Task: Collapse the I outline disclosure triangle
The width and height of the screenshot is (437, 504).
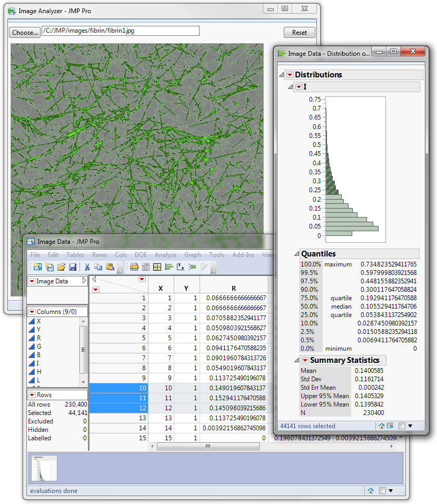Action: [x=291, y=87]
